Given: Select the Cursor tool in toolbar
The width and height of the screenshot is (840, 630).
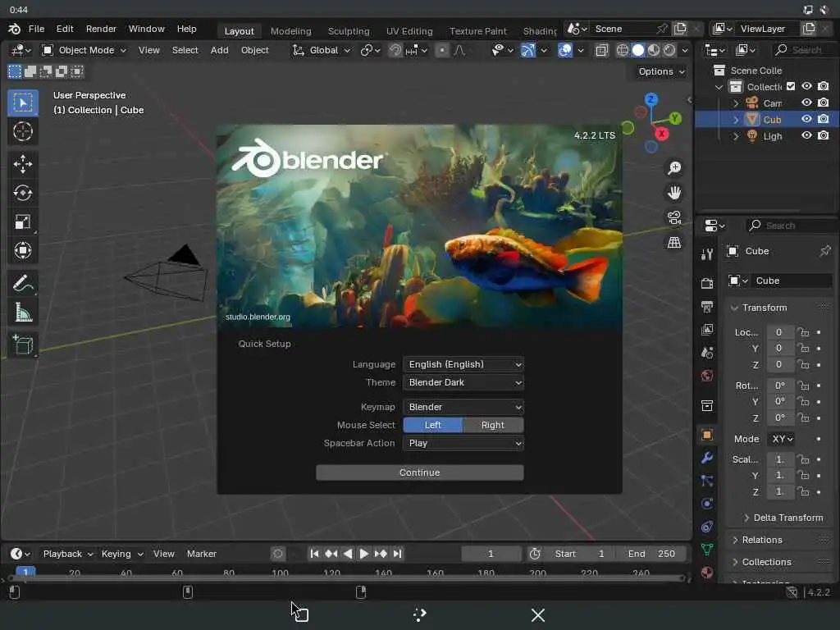Looking at the screenshot, I should point(22,131).
